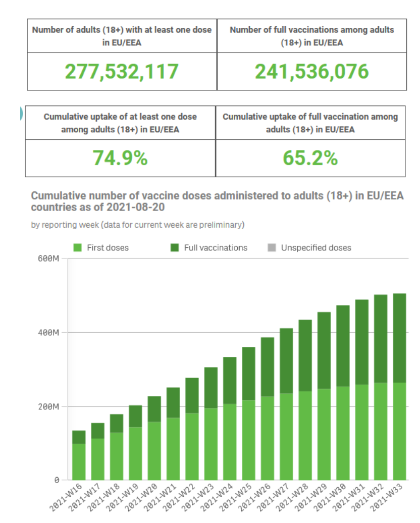Select the Unspecified doses legend label
Image resolution: width=420 pixels, height=523 pixels.
pyautogui.click(x=316, y=248)
